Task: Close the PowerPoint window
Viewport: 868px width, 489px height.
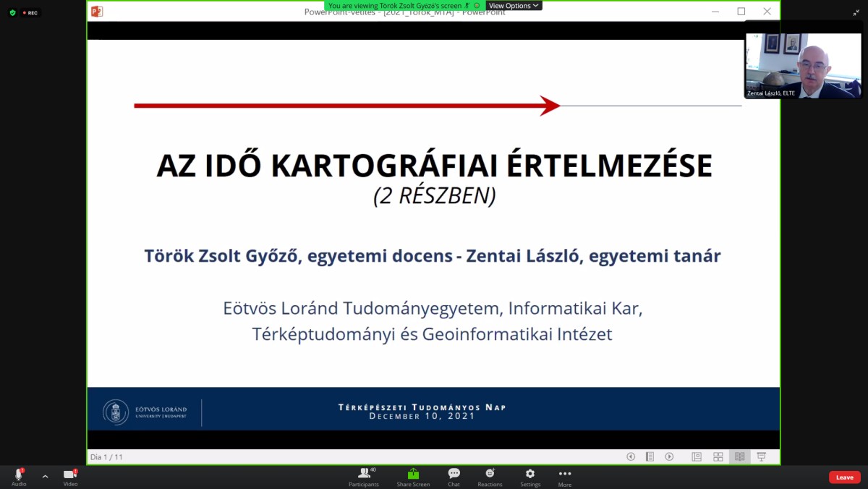Action: pos(767,12)
